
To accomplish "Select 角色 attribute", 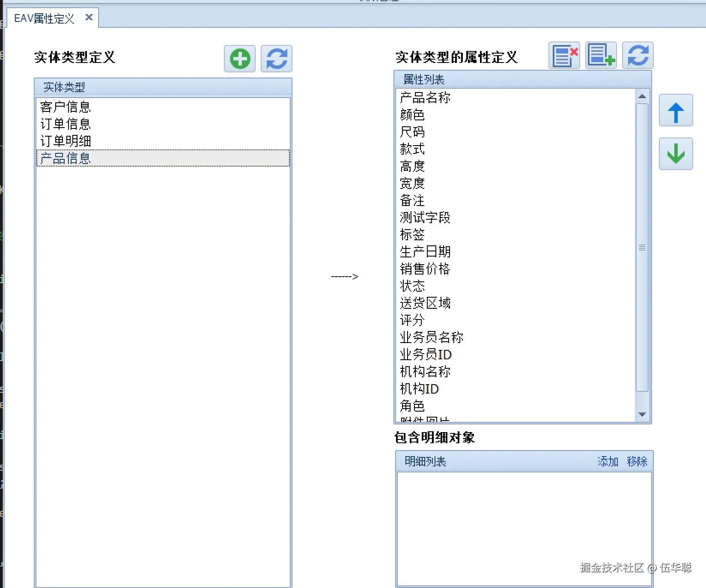I will [515, 406].
